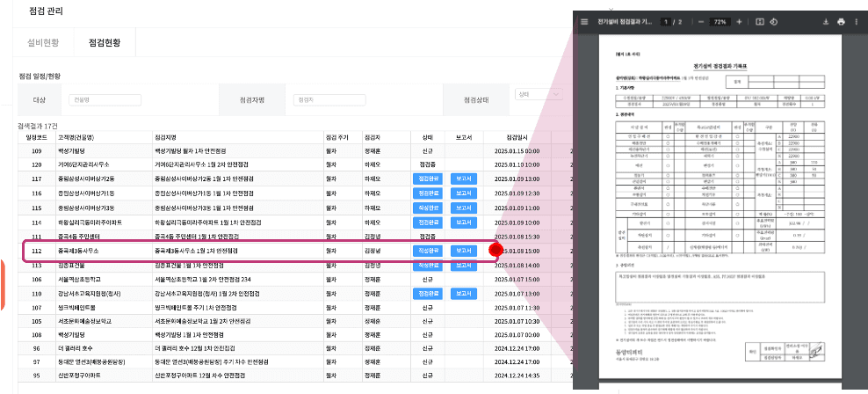Open 보고서 report for row 112
This screenshot has height=394, width=868.
pos(464,251)
